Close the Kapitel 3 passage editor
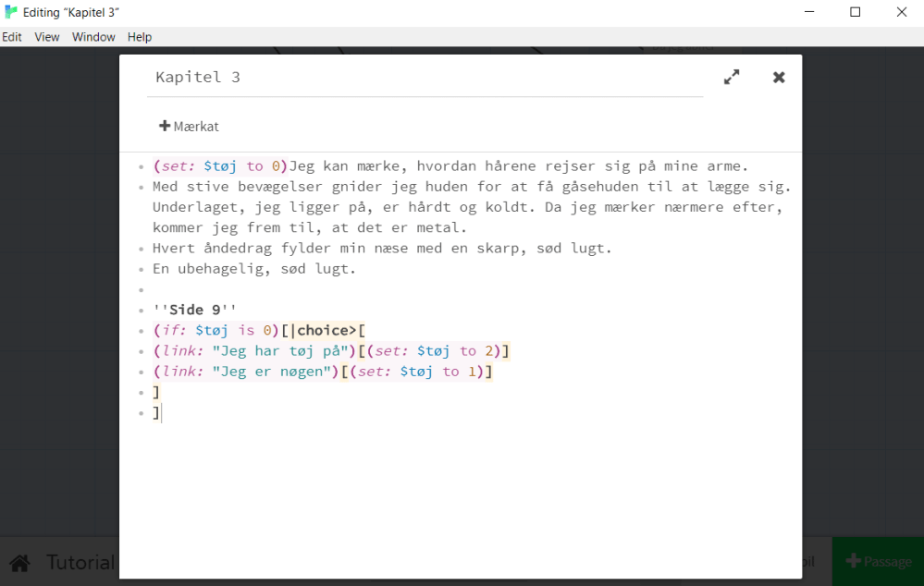 pos(779,78)
